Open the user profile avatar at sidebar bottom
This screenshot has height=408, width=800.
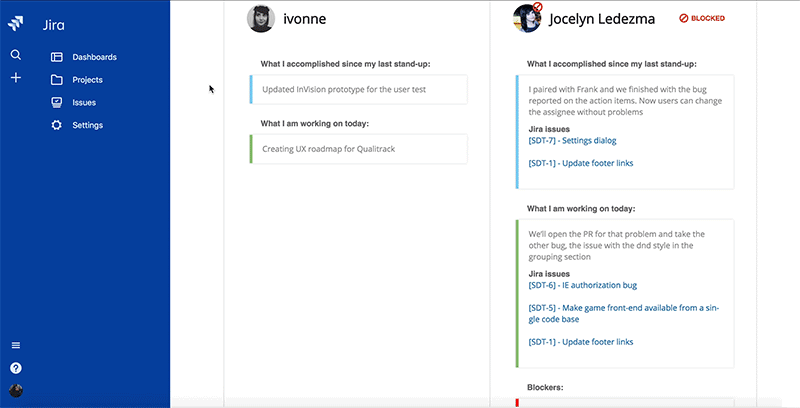click(x=16, y=391)
